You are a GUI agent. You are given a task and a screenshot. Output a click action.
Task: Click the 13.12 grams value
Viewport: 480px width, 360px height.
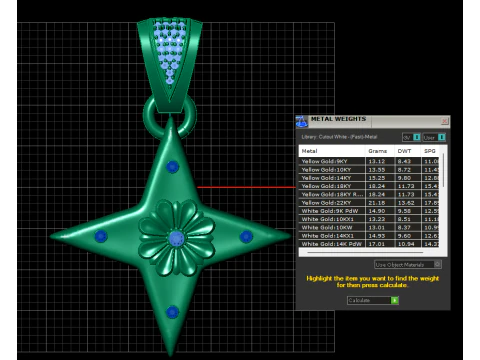[377, 161]
